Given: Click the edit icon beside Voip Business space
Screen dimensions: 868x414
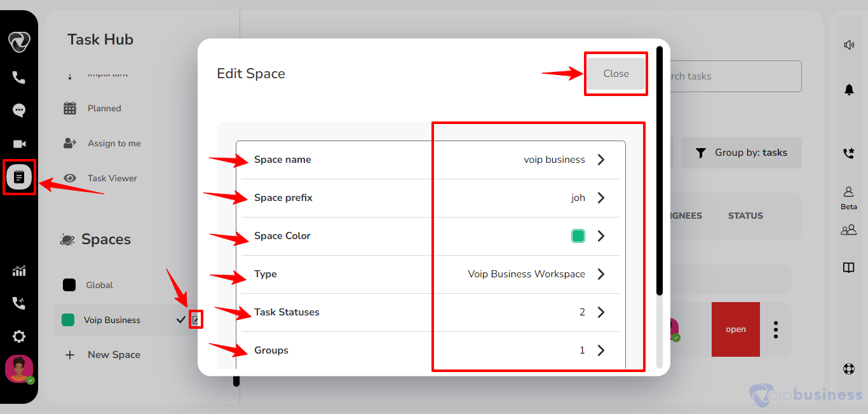Looking at the screenshot, I should [x=196, y=320].
